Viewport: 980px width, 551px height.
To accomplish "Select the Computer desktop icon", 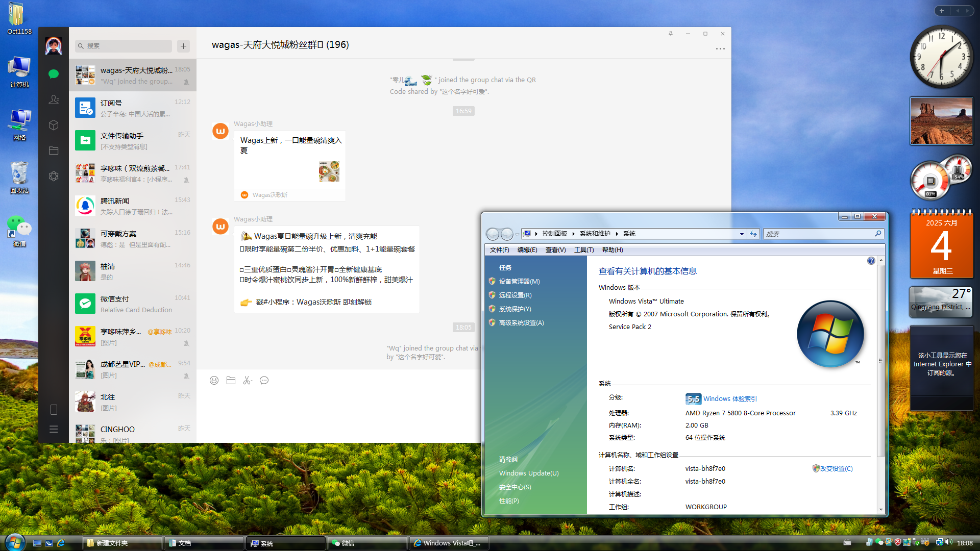I will 19,72.
